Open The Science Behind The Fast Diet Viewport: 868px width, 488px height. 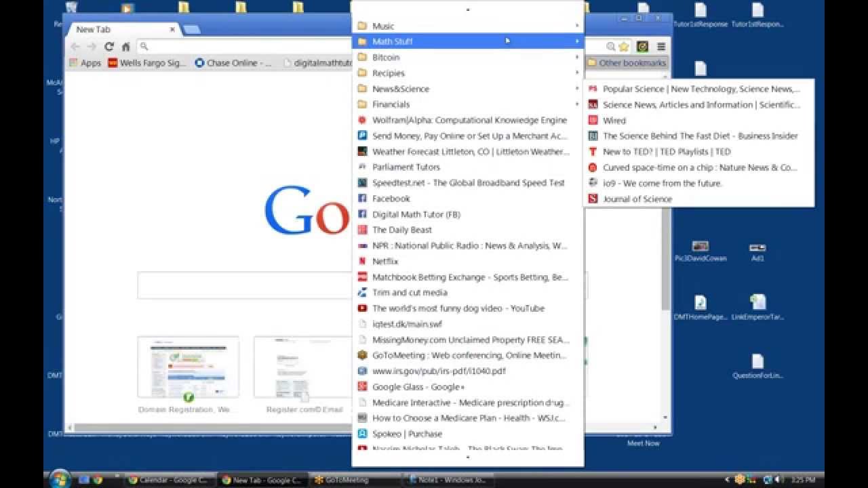[698, 136]
